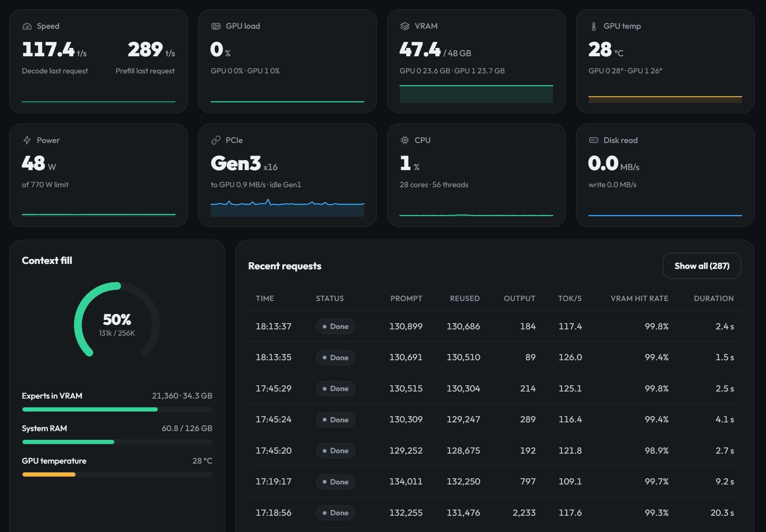
Task: Click the REUSED column header
Action: (x=465, y=299)
